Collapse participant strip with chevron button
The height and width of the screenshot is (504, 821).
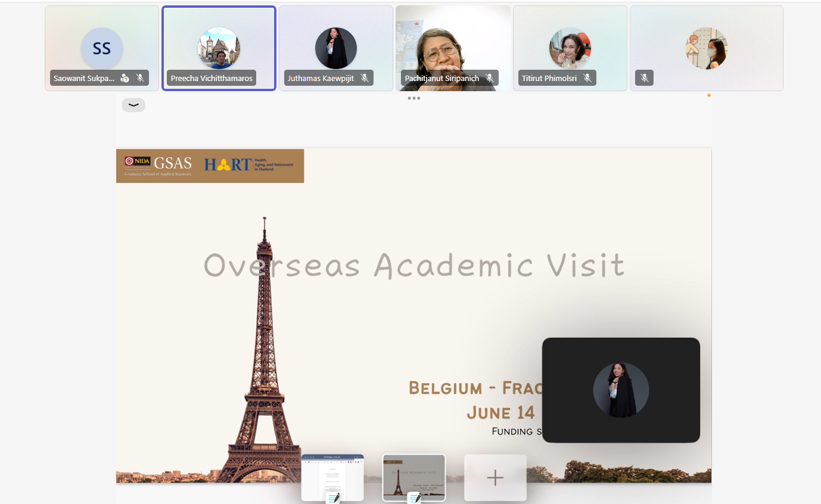[133, 105]
